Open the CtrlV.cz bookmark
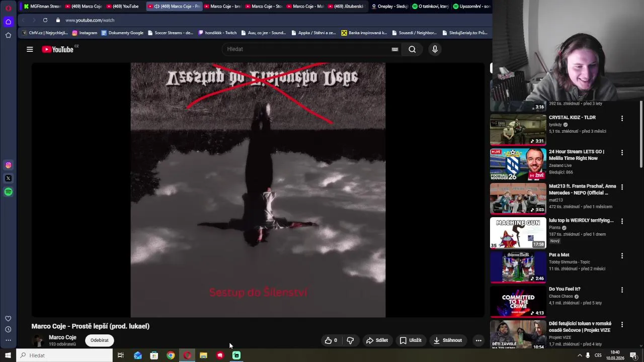Viewport: 644px width, 362px height. 45,33
